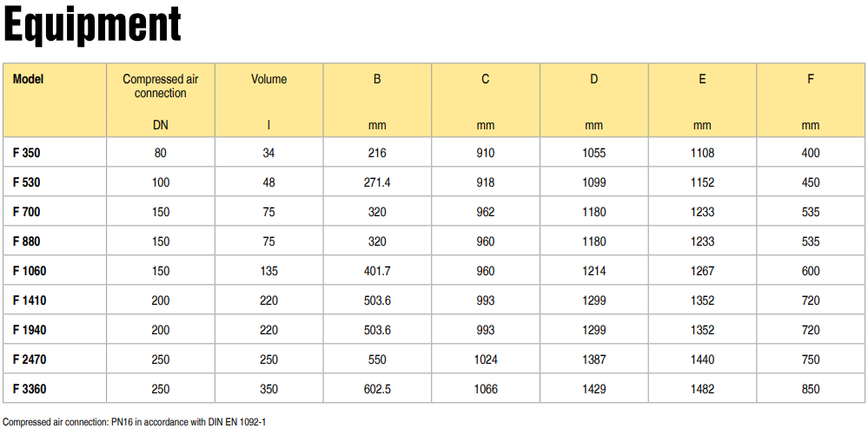Image resolution: width=868 pixels, height=435 pixels.
Task: Select the 1482 value in column E
Action: [703, 389]
